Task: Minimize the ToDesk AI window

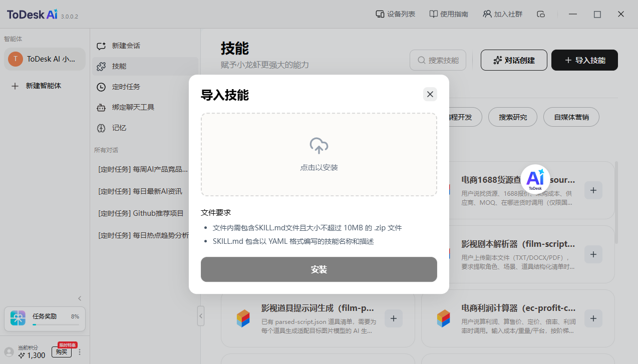Action: [x=573, y=14]
